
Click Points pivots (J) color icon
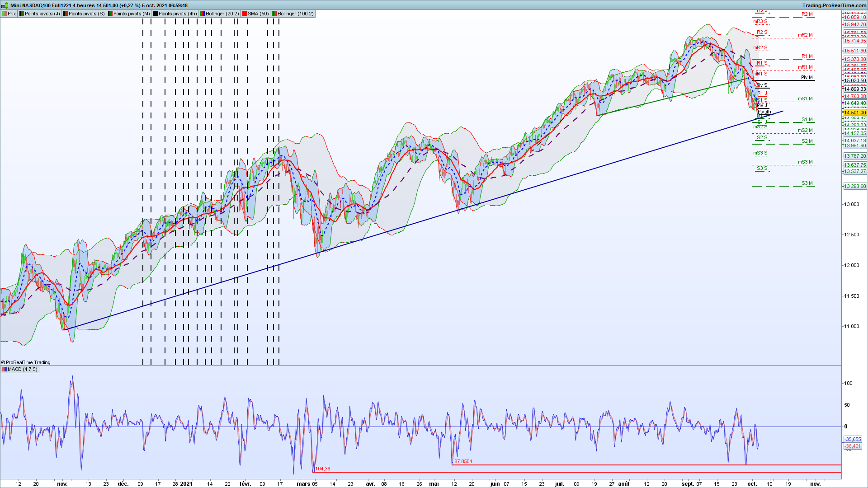22,14
